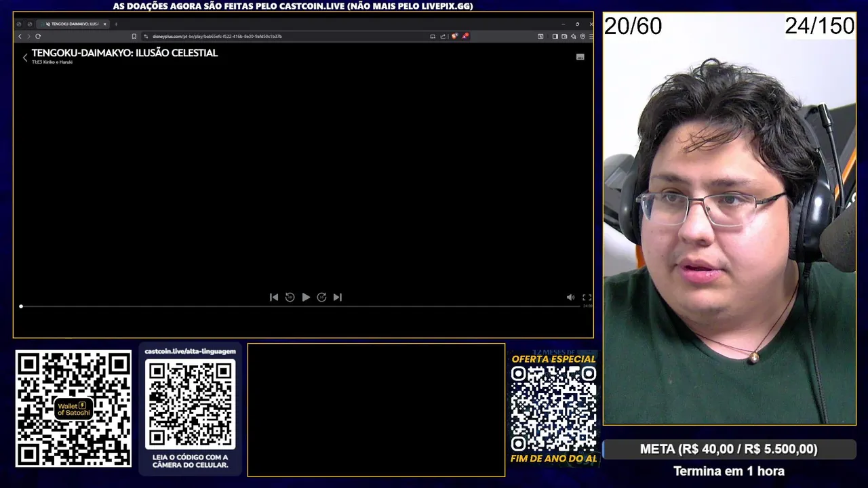868x488 pixels.
Task: Open the picture-in-picture toolbar icon
Action: pos(540,37)
